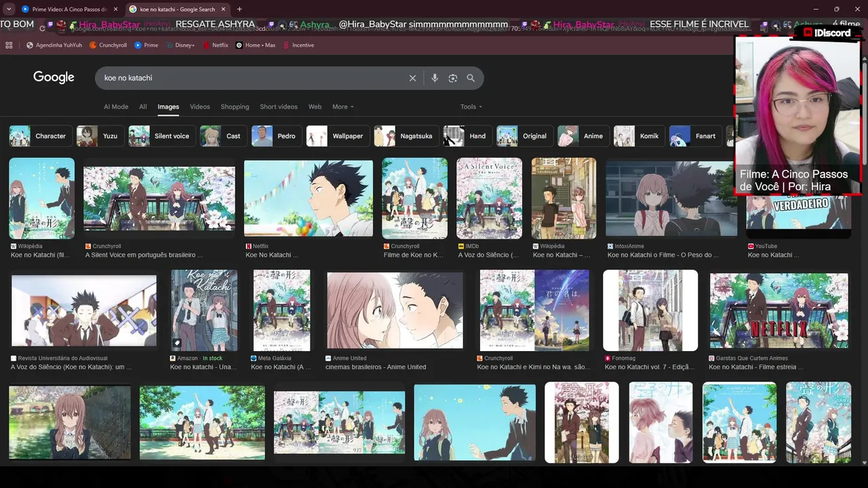
Task: Filter images by Wallpaper chip
Action: [x=337, y=136]
